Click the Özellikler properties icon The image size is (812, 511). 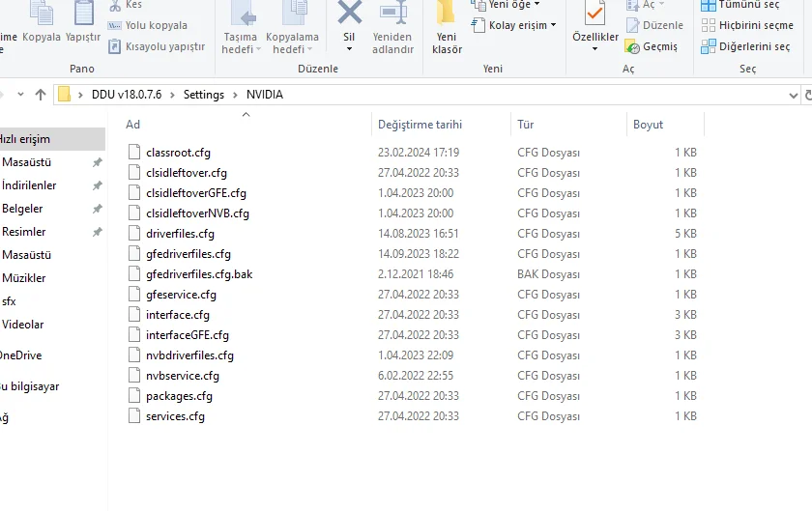(595, 13)
